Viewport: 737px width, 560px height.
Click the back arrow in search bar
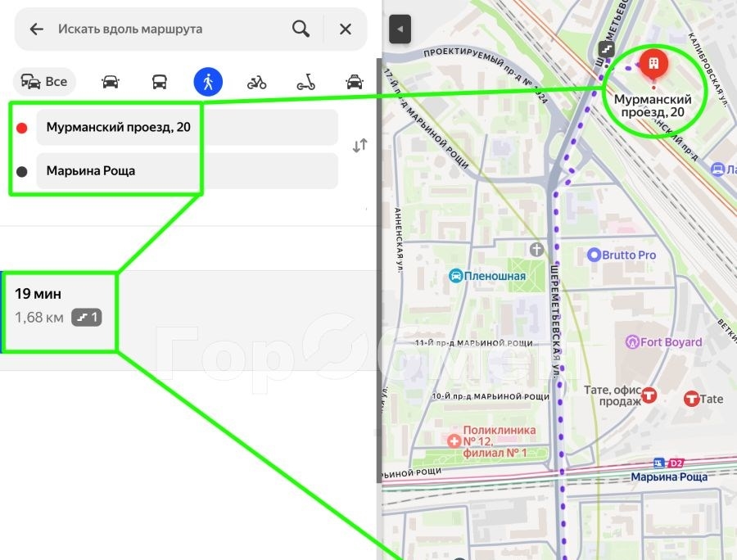36,29
